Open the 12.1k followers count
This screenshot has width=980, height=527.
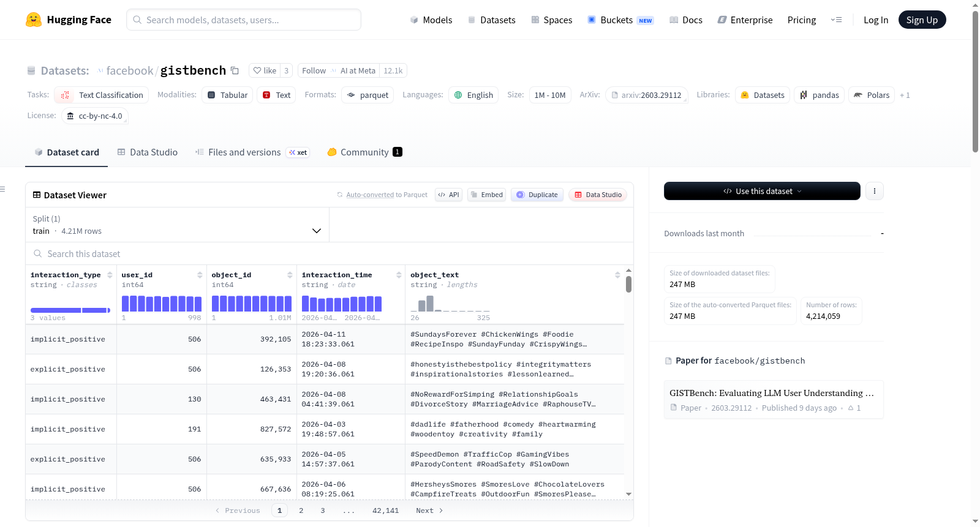(393, 70)
